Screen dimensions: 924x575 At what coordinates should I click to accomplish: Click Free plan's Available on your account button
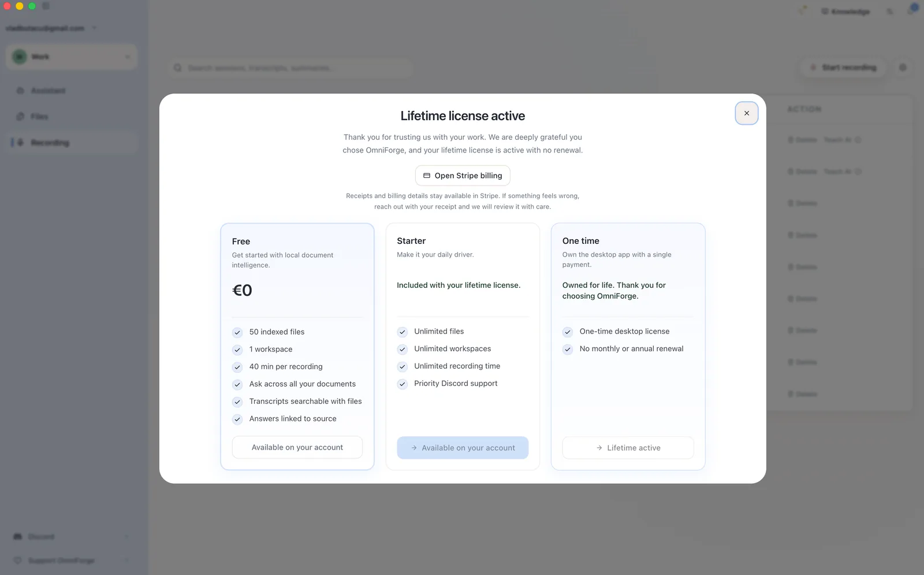click(x=297, y=447)
